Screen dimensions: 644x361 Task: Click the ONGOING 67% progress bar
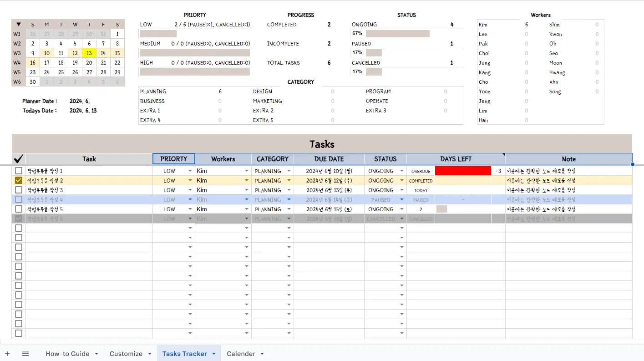(x=398, y=34)
